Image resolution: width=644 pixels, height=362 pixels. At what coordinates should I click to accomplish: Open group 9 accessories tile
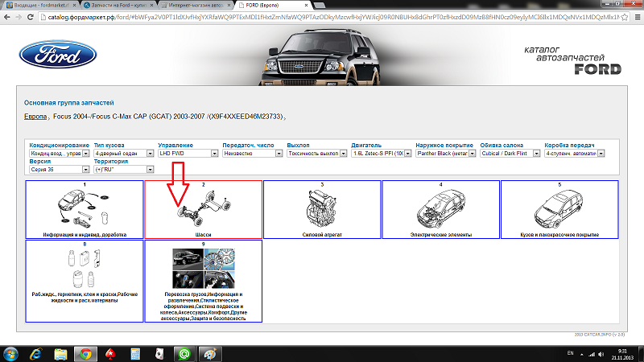click(x=204, y=281)
